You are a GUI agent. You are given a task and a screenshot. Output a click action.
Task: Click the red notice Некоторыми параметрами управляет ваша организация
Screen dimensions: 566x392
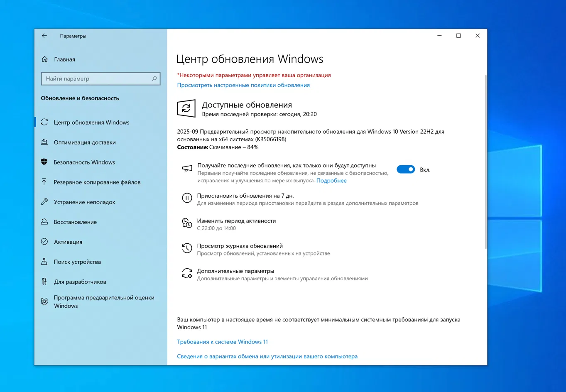point(254,75)
